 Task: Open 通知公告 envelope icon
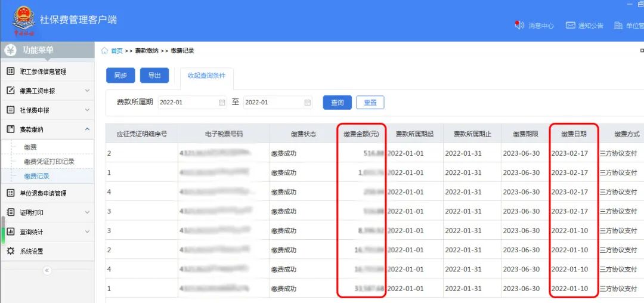(x=570, y=25)
